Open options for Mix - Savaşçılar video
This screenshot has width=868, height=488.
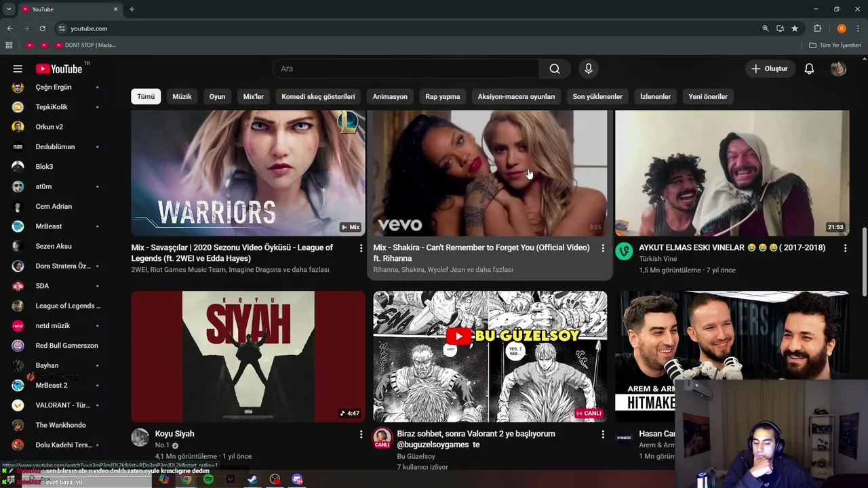click(x=361, y=249)
